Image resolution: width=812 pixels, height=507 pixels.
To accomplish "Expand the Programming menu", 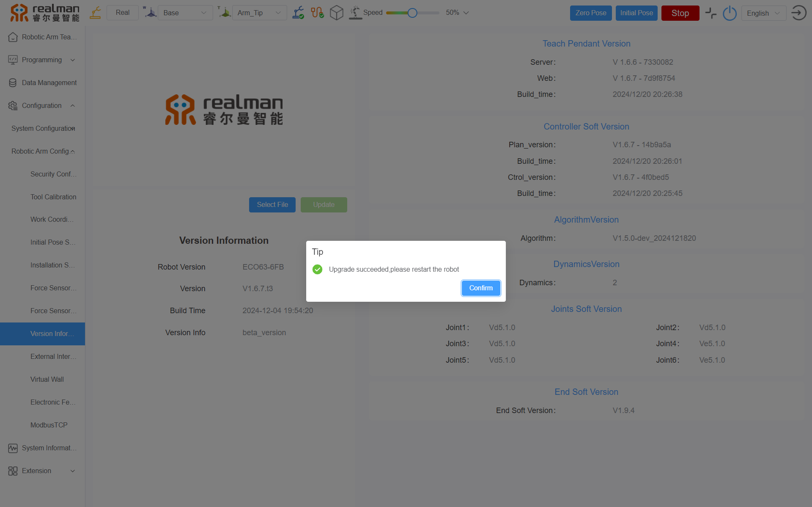I will [x=42, y=60].
